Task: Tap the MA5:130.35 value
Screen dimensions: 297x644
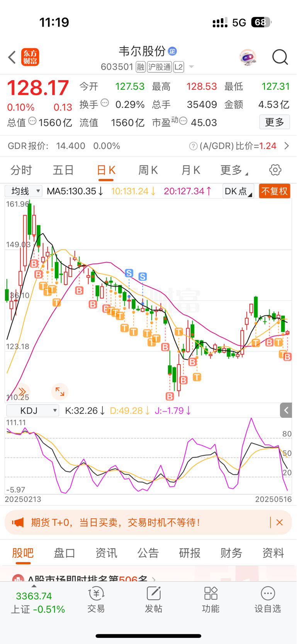Action: (x=75, y=191)
